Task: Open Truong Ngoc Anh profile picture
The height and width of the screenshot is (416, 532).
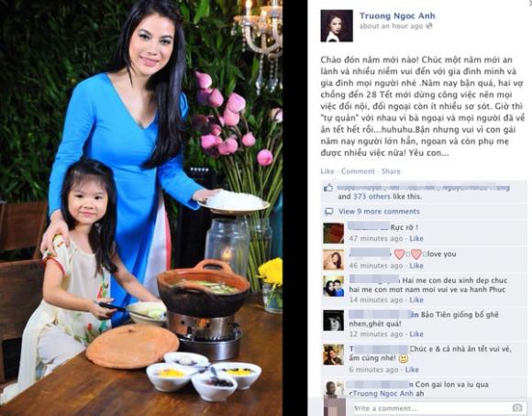Action: (x=337, y=26)
